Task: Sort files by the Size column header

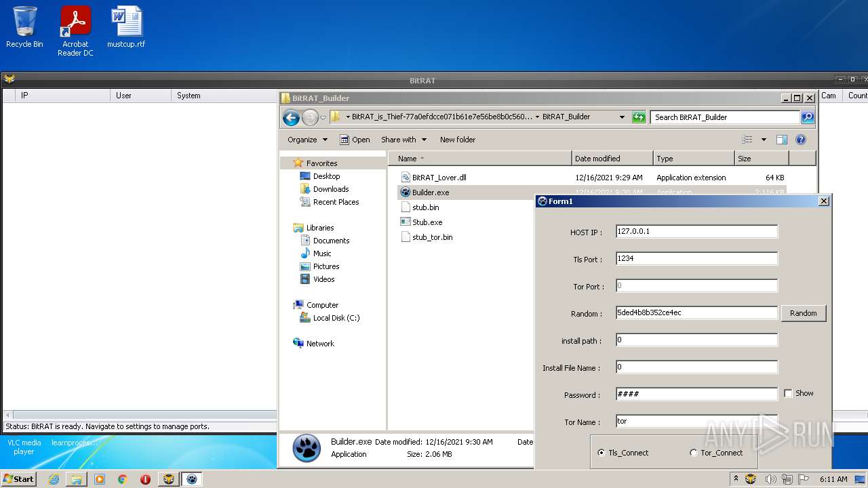Action: 762,159
